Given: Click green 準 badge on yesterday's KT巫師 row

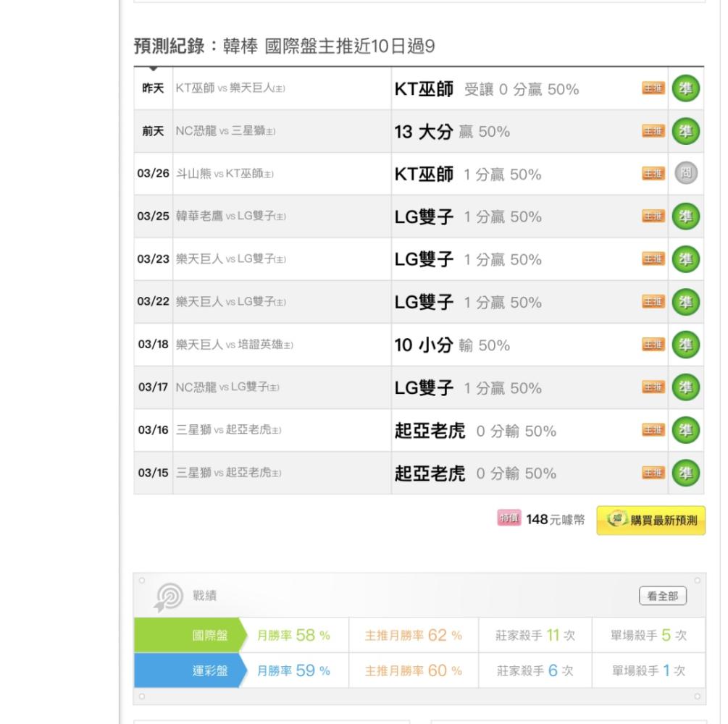Looking at the screenshot, I should 685,89.
